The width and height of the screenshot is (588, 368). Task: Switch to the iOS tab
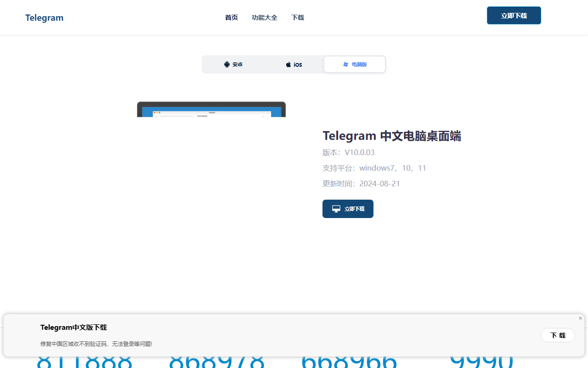coord(294,64)
